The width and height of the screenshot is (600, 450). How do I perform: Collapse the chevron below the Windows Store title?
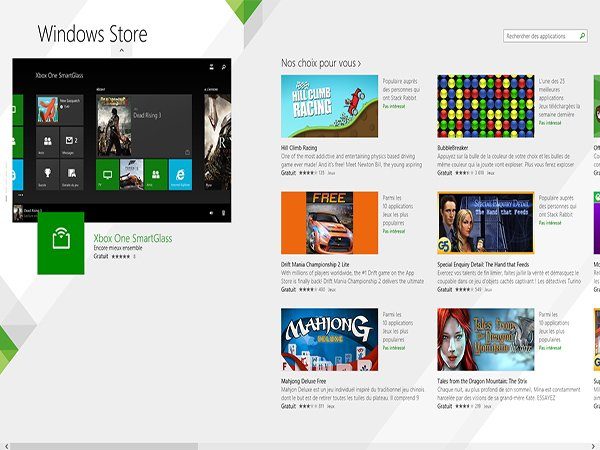pyautogui.click(x=121, y=50)
